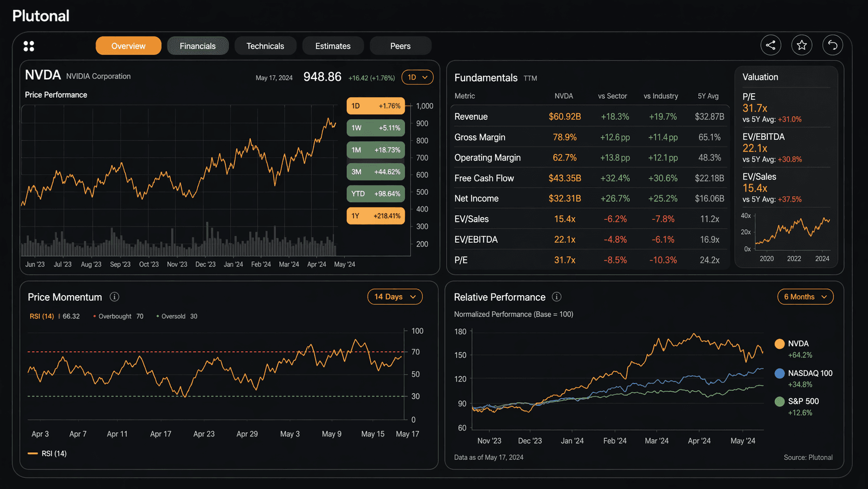Click the 22.1x EV/EBITDA value in Valuation
Viewport: 868px width, 489px height.
tap(755, 148)
